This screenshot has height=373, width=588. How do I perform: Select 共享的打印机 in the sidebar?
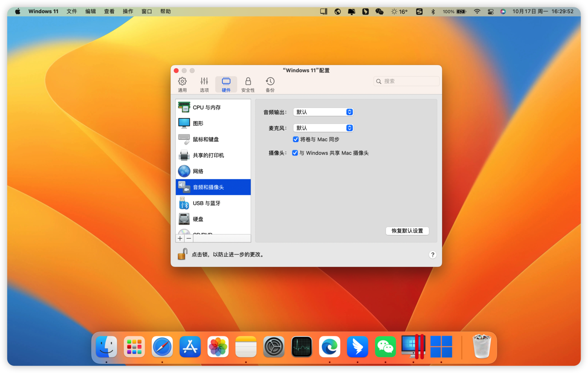click(x=213, y=155)
